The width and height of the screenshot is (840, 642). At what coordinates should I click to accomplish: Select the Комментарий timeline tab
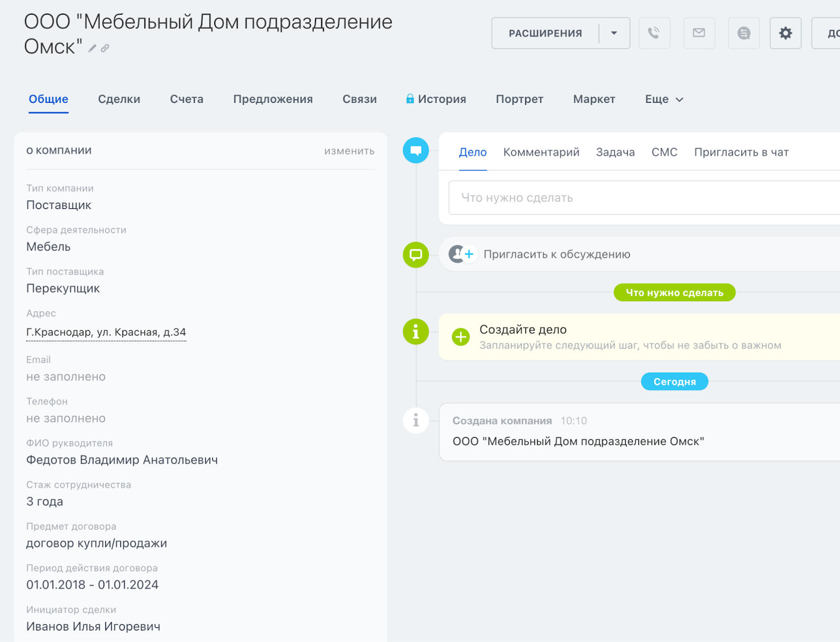[x=541, y=152]
